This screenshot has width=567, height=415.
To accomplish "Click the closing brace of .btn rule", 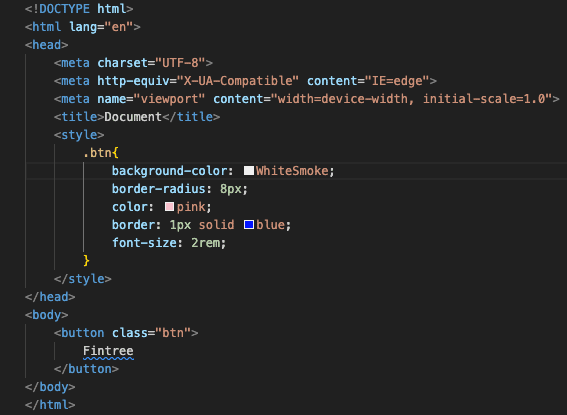I will pos(86,261).
